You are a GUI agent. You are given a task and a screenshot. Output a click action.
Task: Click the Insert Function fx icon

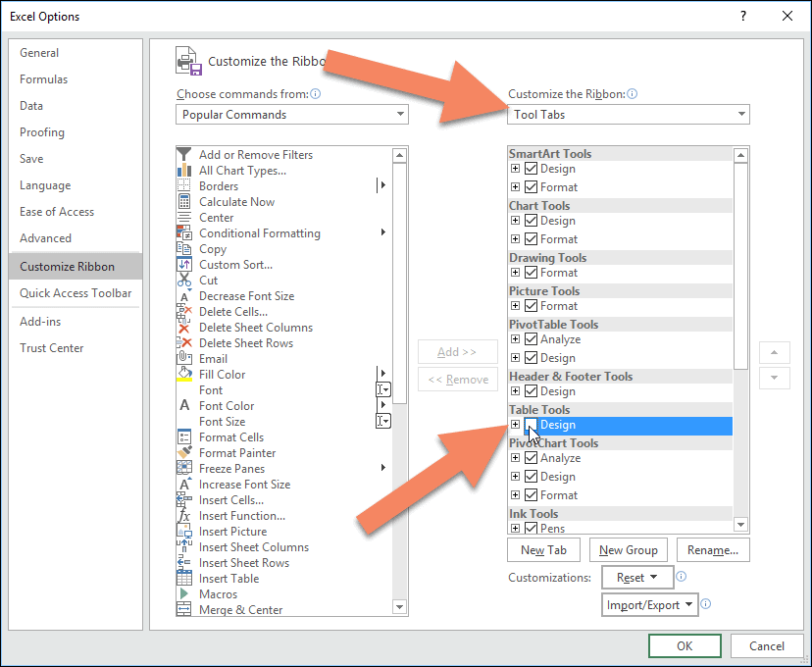tap(183, 516)
